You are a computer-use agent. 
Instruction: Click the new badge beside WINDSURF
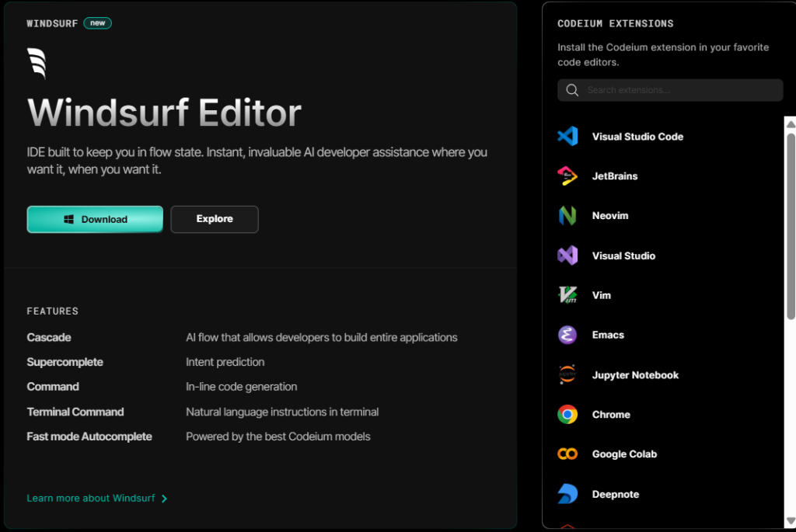[97, 23]
